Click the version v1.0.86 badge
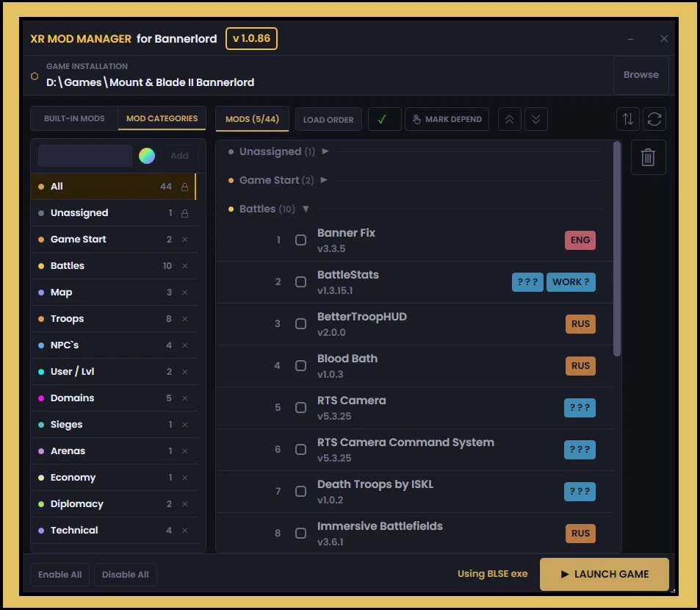 pos(251,39)
